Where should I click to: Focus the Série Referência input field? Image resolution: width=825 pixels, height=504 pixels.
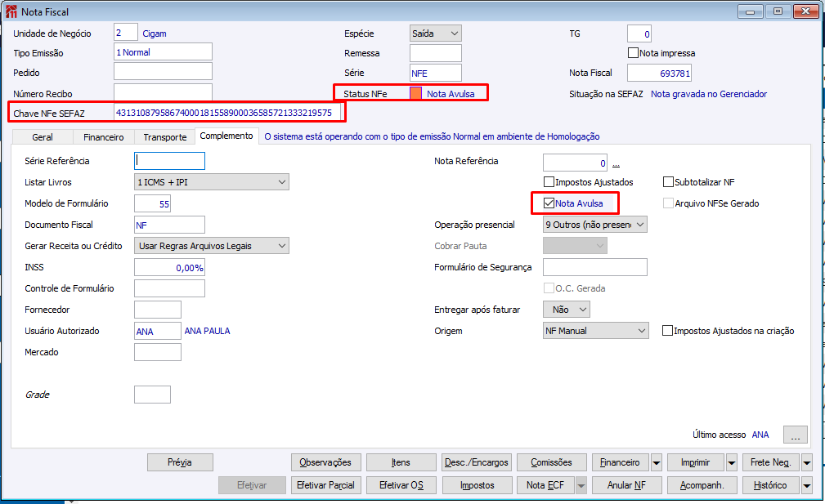tap(169, 161)
